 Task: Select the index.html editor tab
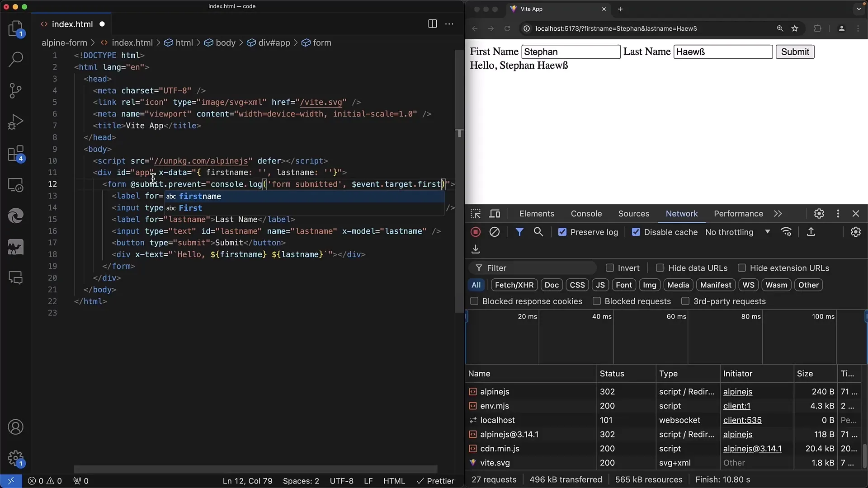tap(72, 24)
